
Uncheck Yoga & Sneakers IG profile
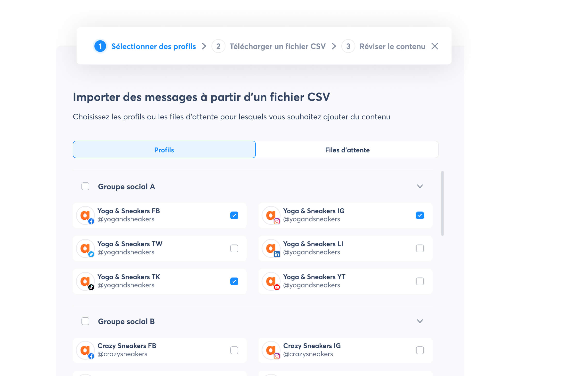tap(420, 215)
